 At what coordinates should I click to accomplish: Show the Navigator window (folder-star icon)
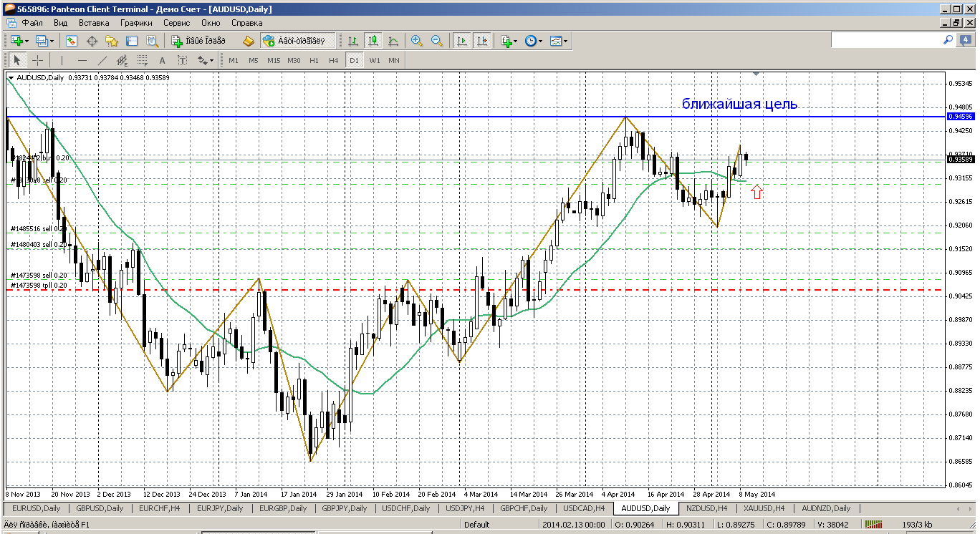coord(112,41)
